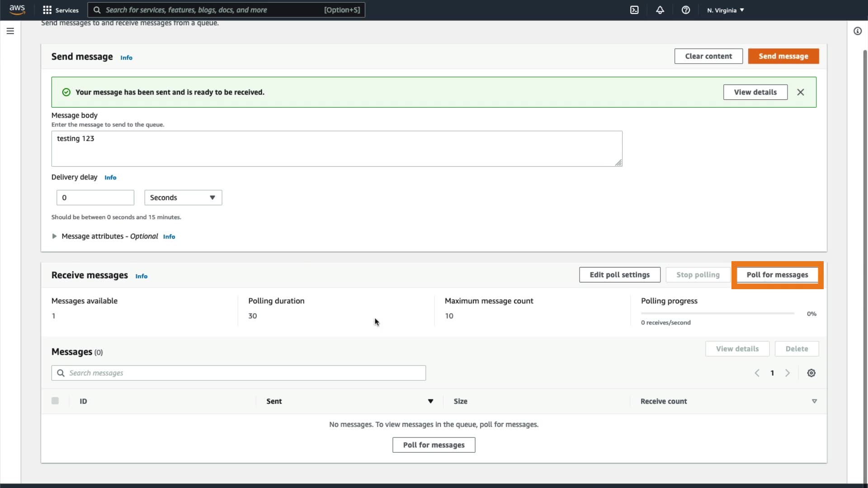Image resolution: width=868 pixels, height=488 pixels.
Task: Dismiss the message sent success banner
Action: pyautogui.click(x=801, y=92)
